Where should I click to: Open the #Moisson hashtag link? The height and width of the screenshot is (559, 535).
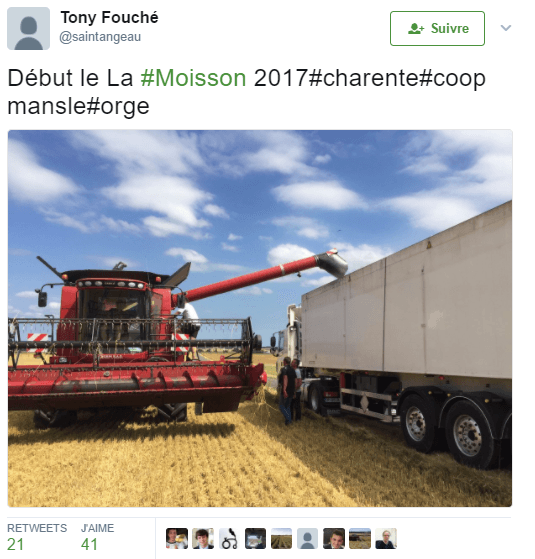pyautogui.click(x=193, y=78)
